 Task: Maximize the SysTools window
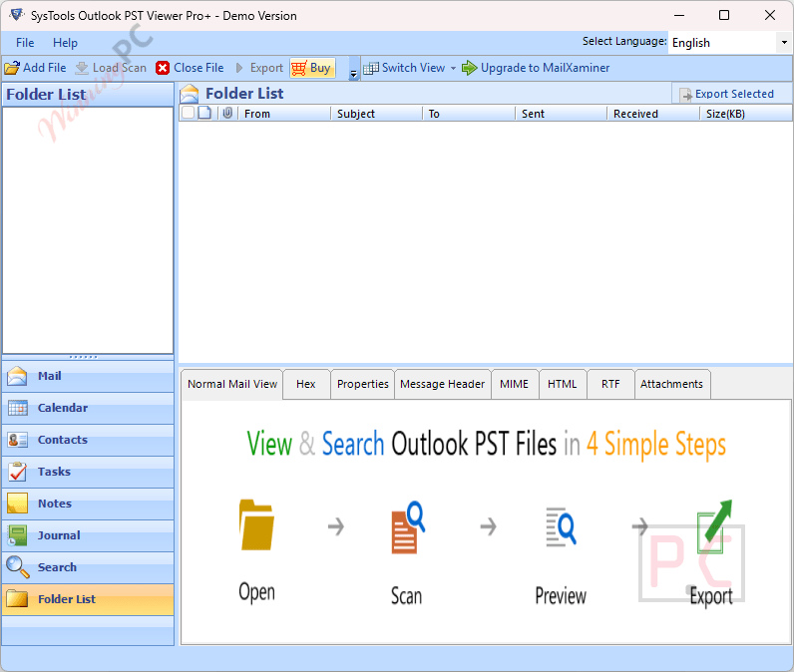[724, 15]
